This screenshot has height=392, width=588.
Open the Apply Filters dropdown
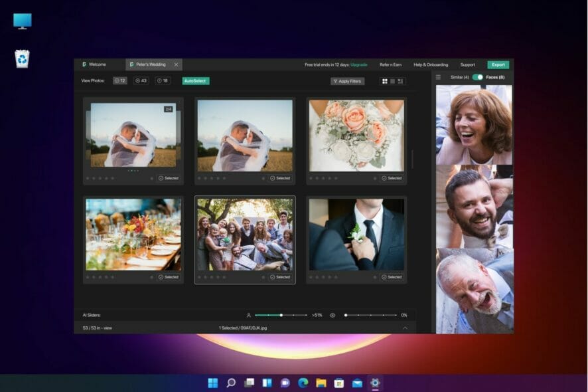(x=347, y=81)
